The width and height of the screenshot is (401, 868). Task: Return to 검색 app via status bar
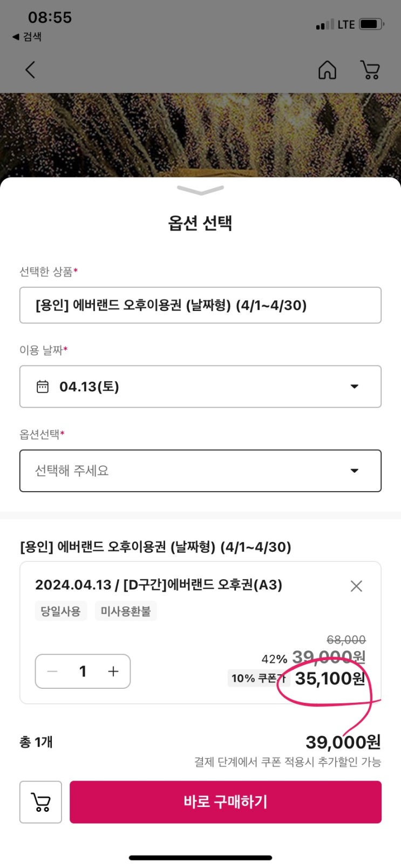pyautogui.click(x=27, y=37)
